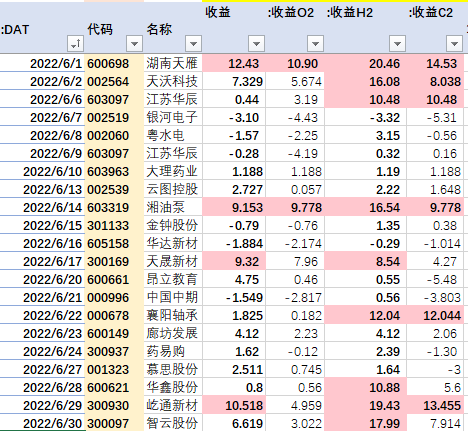Select name cell 大理药业
The height and width of the screenshot is (431, 468).
click(173, 171)
